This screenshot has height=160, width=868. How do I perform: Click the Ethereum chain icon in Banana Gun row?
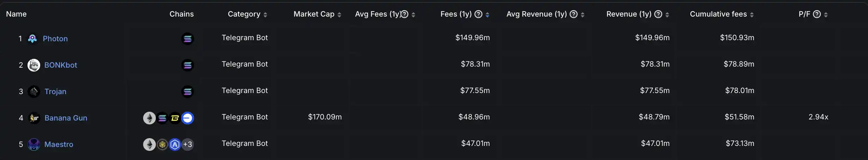click(x=149, y=118)
